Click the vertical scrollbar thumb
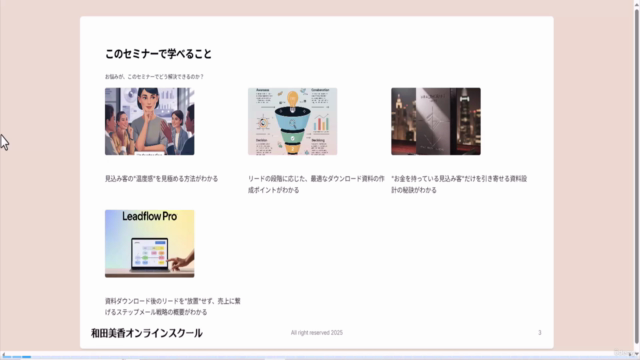 (636, 176)
